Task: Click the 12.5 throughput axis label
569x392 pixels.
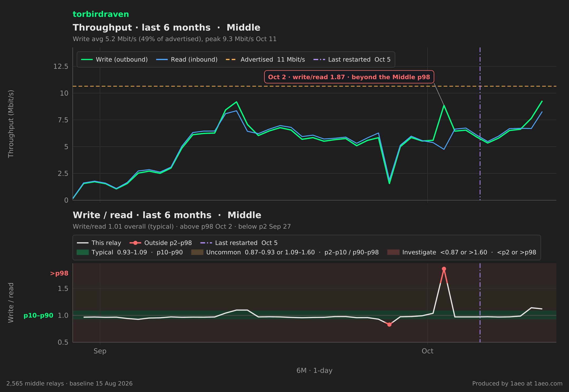Action: pos(61,66)
